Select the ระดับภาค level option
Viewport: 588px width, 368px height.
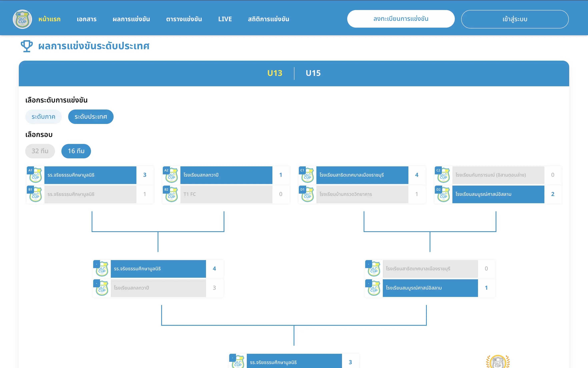click(43, 117)
